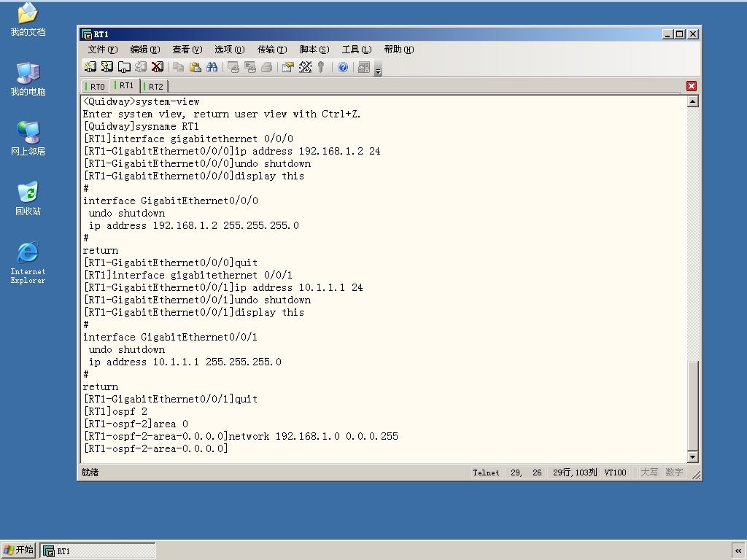
Task: Click the text "<Quidway>system-view"
Action: [141, 101]
